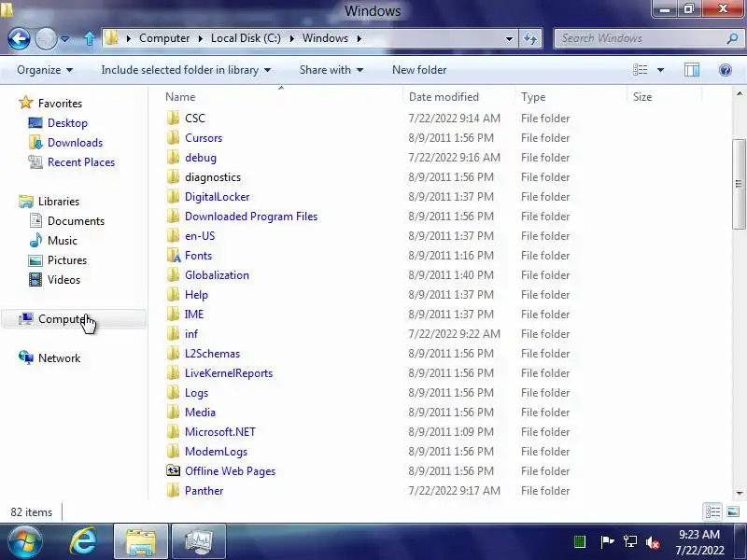747x560 pixels.
Task: Click the Fonts folder icon
Action: tap(174, 255)
